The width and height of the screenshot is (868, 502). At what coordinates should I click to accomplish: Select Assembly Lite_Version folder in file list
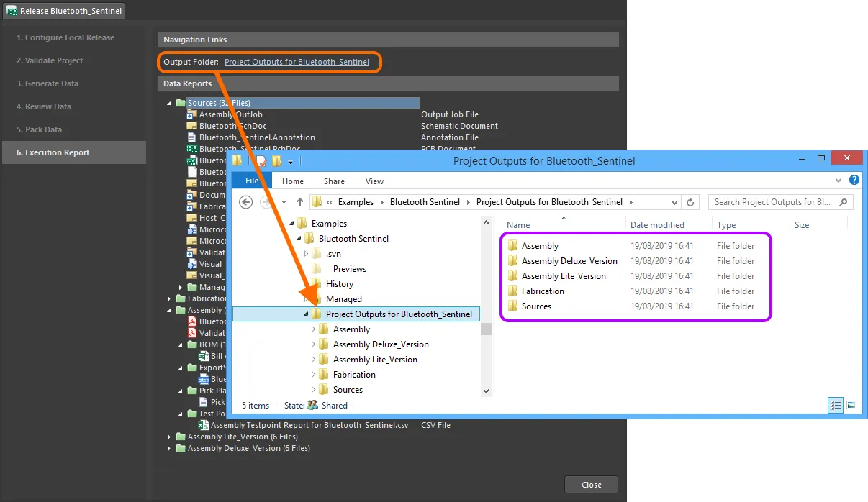[564, 276]
